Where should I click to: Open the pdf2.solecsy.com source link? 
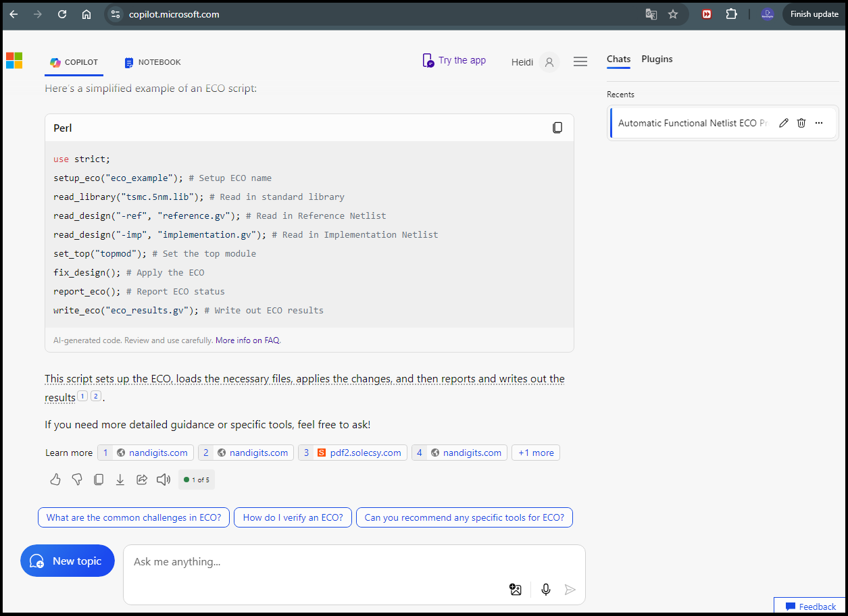coord(352,453)
